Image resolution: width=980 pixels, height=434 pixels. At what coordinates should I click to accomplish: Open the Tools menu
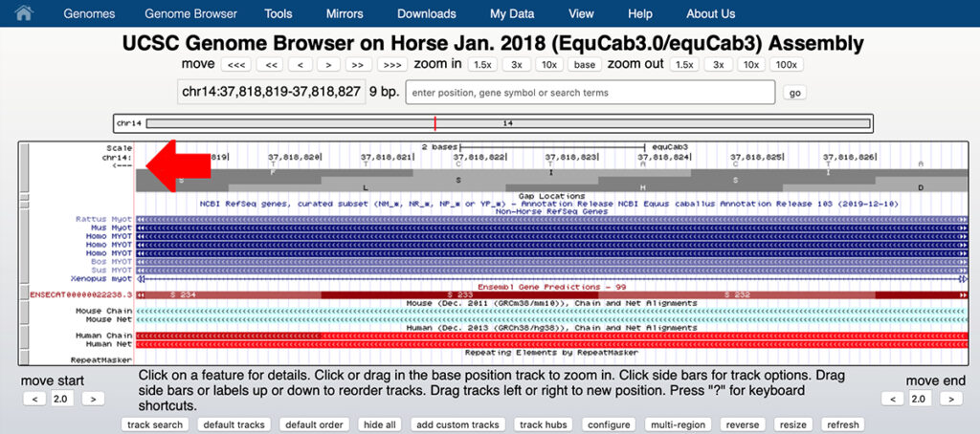point(278,13)
